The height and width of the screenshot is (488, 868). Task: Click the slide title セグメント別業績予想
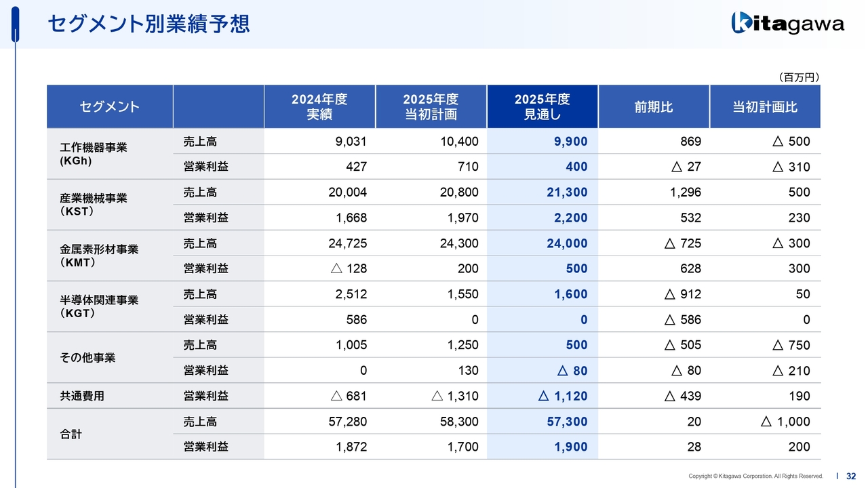coord(149,24)
